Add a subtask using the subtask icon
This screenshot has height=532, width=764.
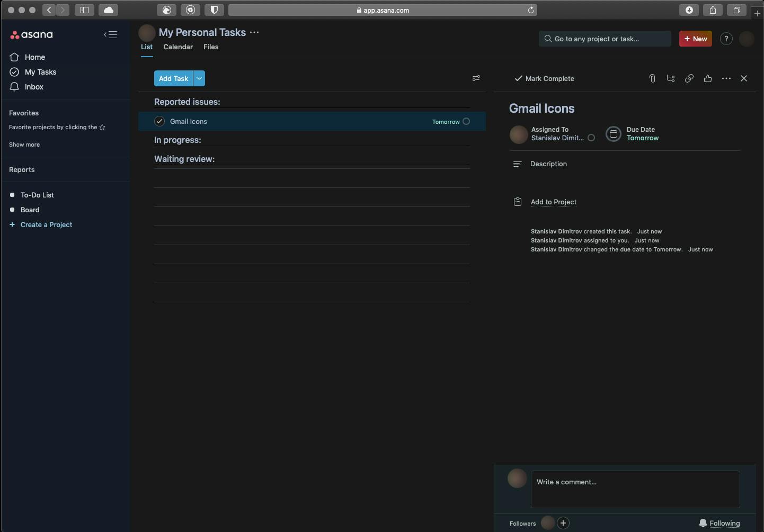pos(671,78)
